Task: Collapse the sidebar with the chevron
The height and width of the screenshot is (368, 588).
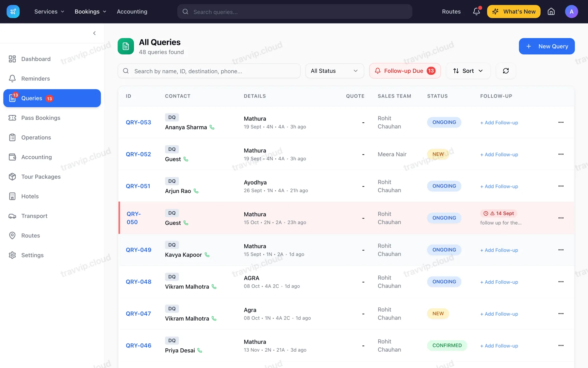Action: pyautogui.click(x=94, y=33)
